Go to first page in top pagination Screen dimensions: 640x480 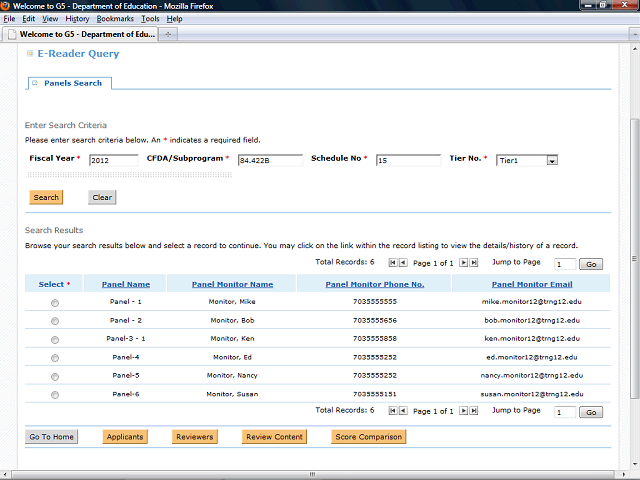(x=392, y=263)
